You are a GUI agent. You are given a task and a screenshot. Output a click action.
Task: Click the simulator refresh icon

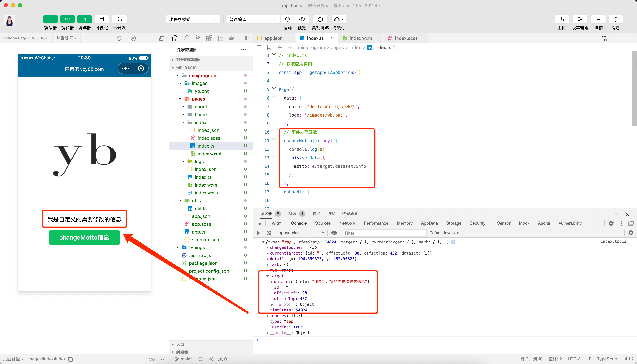pyautogui.click(x=119, y=38)
